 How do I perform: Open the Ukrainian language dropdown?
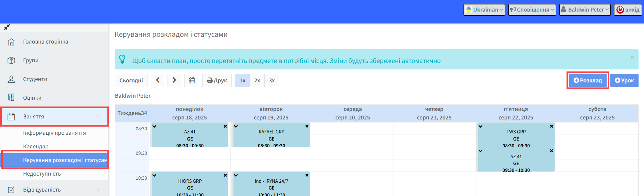pyautogui.click(x=484, y=10)
